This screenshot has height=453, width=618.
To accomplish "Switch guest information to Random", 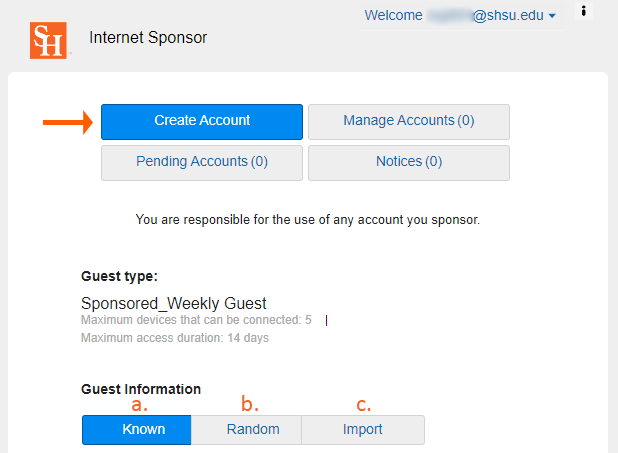I will 246,430.
